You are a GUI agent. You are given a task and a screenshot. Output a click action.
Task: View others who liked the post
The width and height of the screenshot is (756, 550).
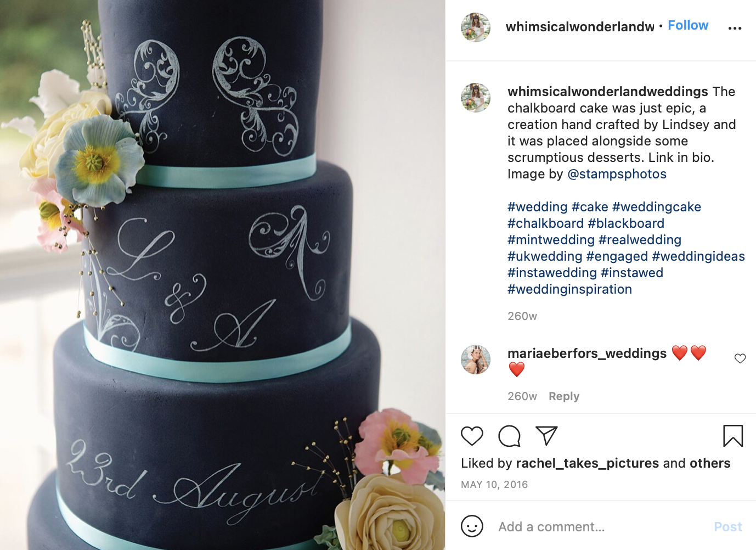[710, 463]
